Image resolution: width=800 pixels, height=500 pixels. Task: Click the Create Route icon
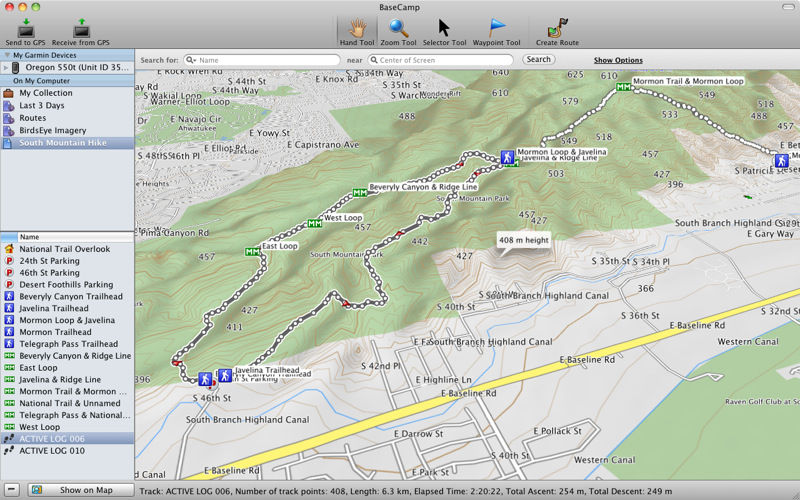click(557, 28)
